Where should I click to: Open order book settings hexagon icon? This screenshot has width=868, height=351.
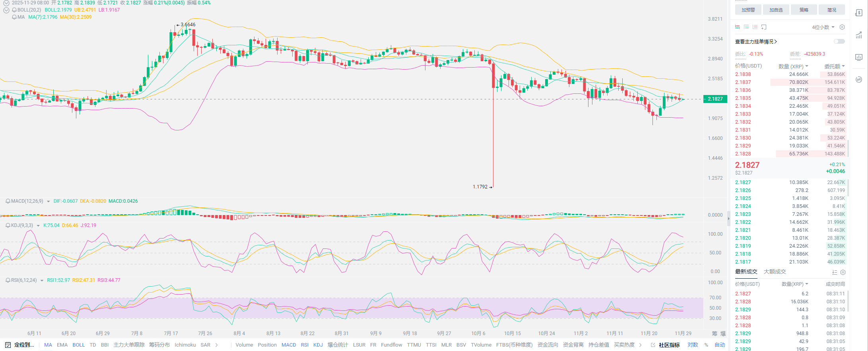(842, 27)
